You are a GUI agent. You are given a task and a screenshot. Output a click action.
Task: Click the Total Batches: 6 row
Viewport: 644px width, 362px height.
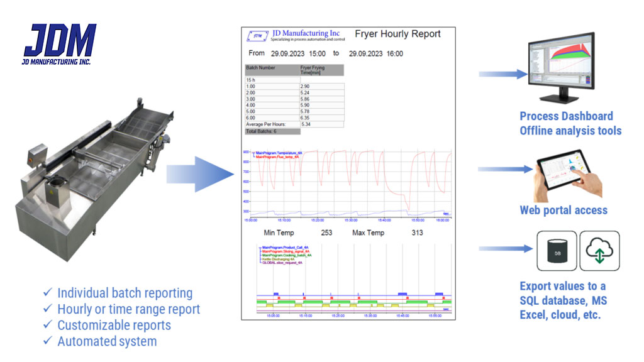[x=272, y=131]
